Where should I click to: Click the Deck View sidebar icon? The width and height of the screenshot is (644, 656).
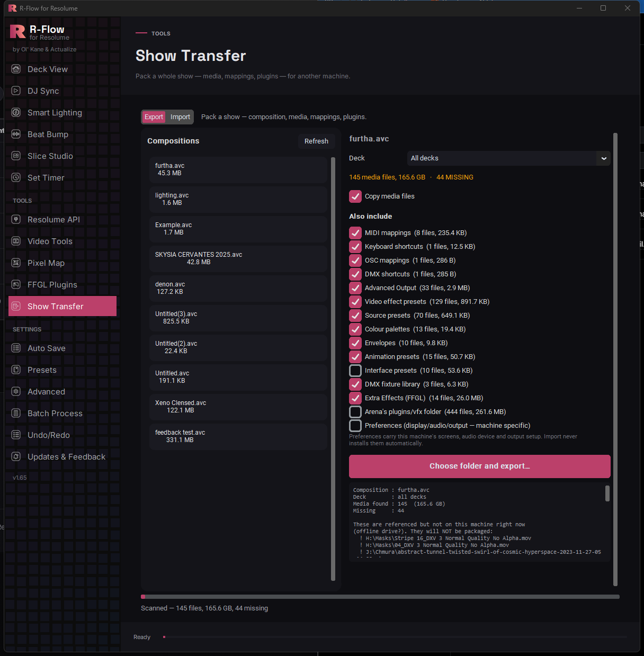[16, 69]
